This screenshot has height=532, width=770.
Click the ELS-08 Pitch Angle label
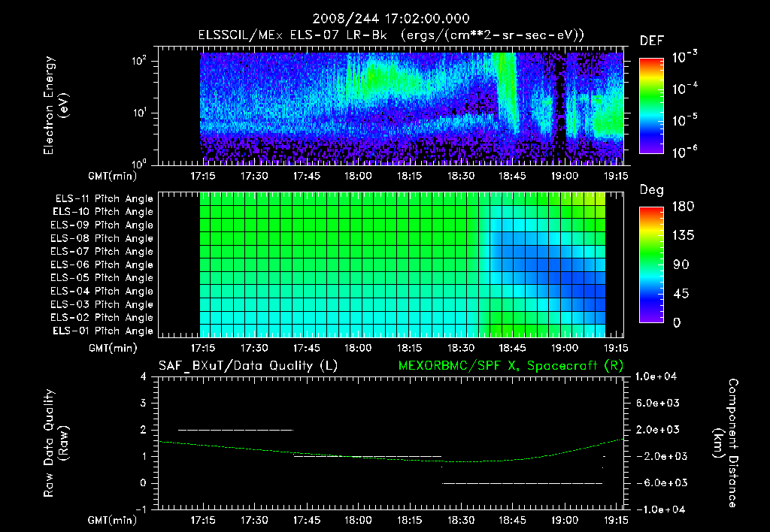(102, 238)
